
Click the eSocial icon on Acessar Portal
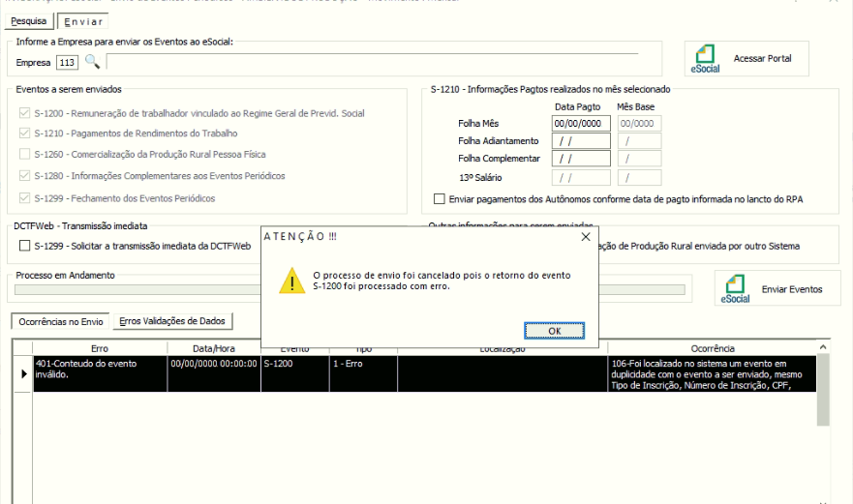tap(706, 60)
